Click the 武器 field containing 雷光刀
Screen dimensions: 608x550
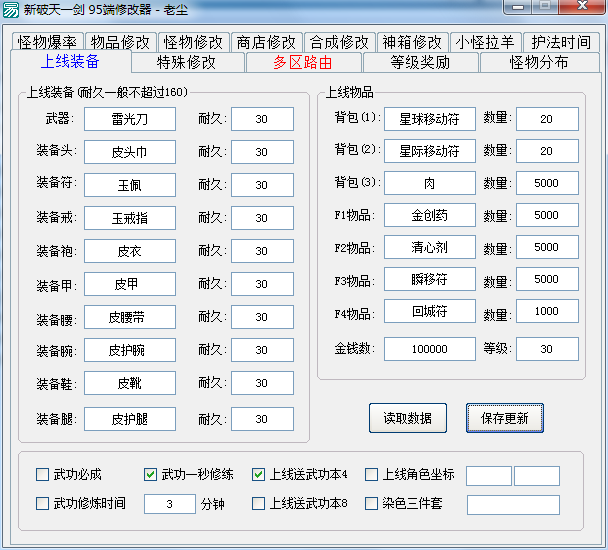(129, 119)
